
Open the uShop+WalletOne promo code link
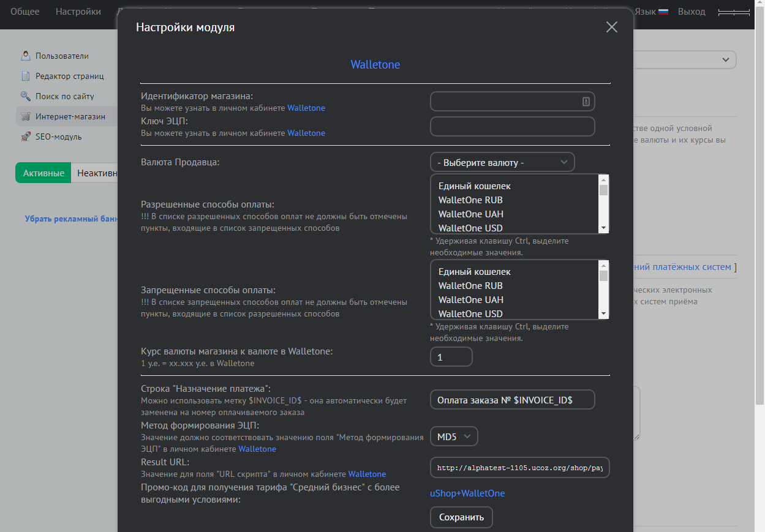tap(467, 493)
